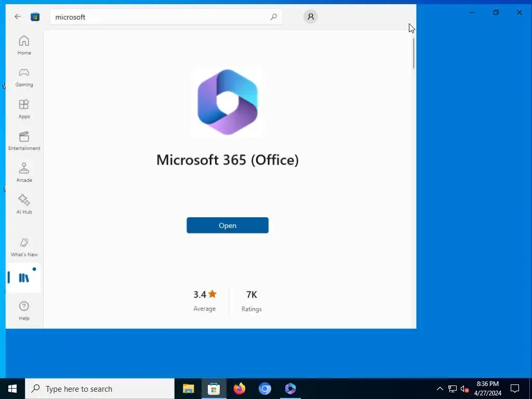Open the clock showing 8:36 PM
The image size is (532, 399).
pos(487,389)
